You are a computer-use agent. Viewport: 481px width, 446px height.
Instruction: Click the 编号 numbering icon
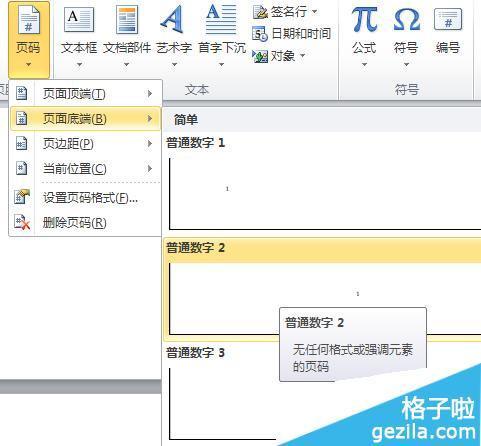[448, 20]
